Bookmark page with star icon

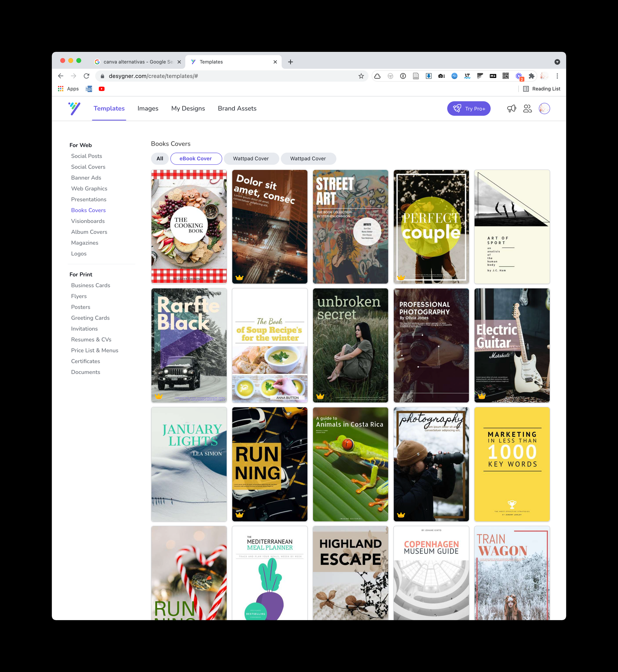(361, 76)
